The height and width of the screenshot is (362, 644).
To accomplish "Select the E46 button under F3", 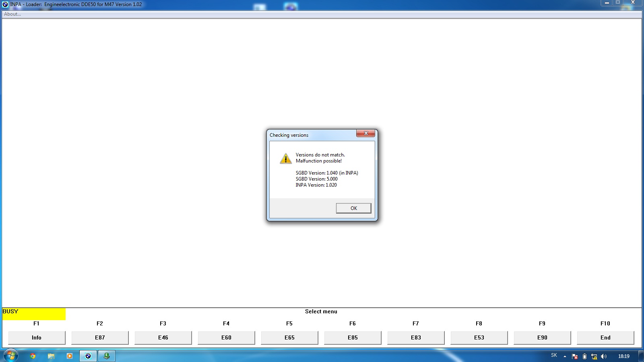I will 163,337.
